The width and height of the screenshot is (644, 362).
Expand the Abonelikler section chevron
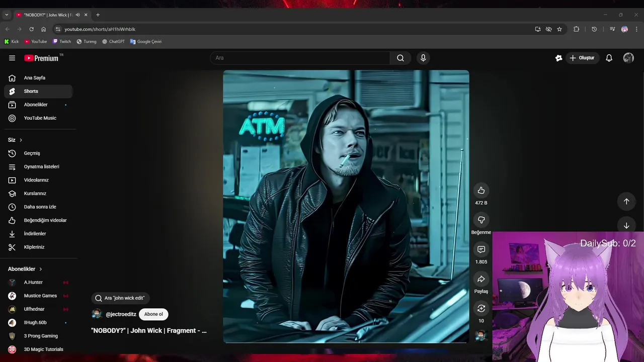pos(41,269)
